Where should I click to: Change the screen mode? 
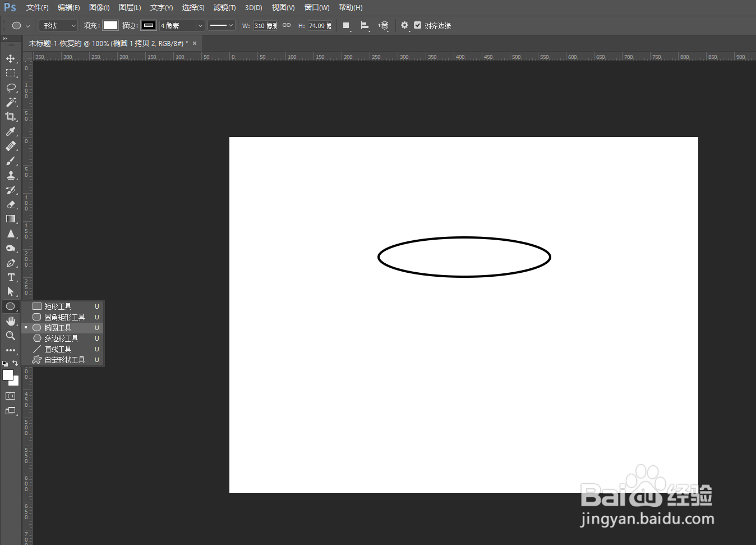pos(11,411)
